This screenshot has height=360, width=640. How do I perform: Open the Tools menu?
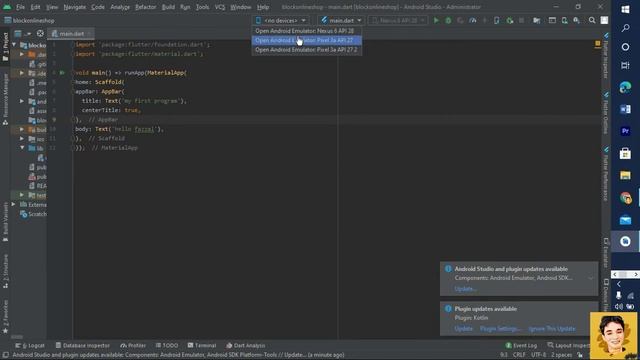click(x=202, y=7)
